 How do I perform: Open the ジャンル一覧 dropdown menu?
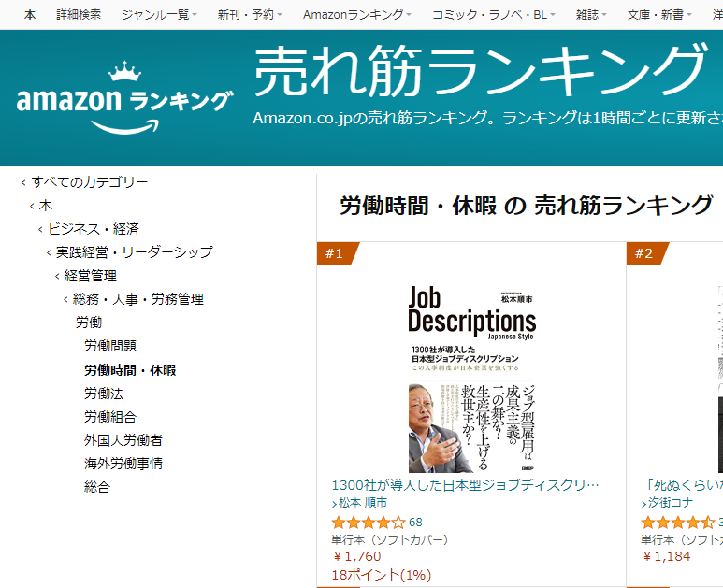pos(159,15)
